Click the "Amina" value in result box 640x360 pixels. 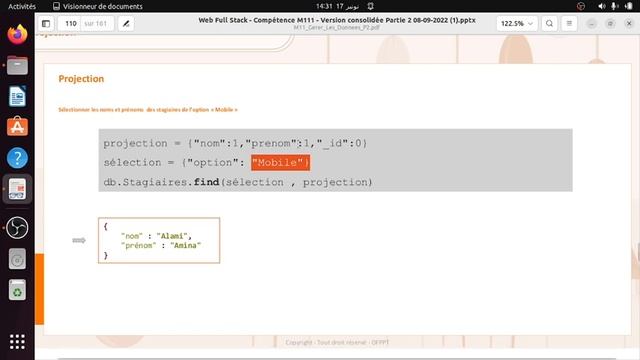185,245
